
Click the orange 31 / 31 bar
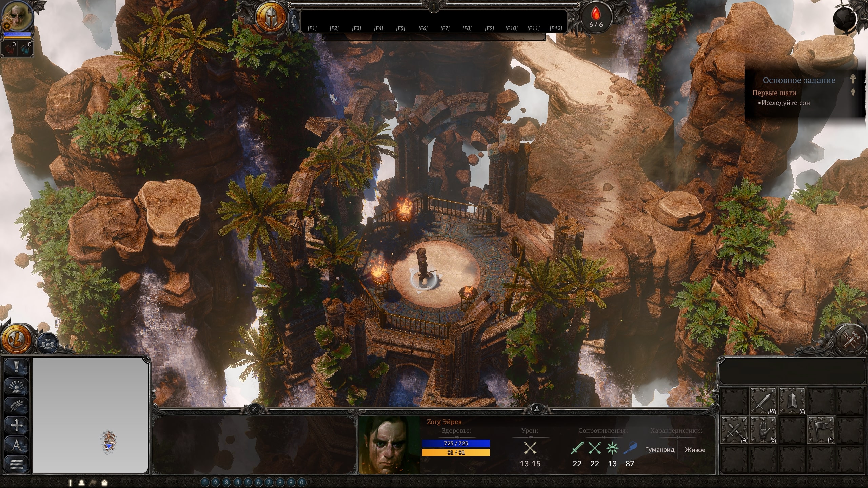[x=456, y=453]
